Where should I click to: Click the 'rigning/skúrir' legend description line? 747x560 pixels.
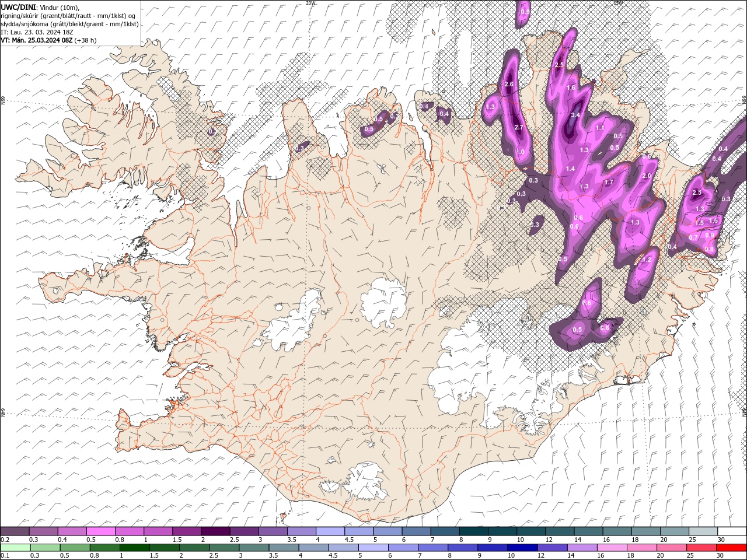[x=68, y=15]
